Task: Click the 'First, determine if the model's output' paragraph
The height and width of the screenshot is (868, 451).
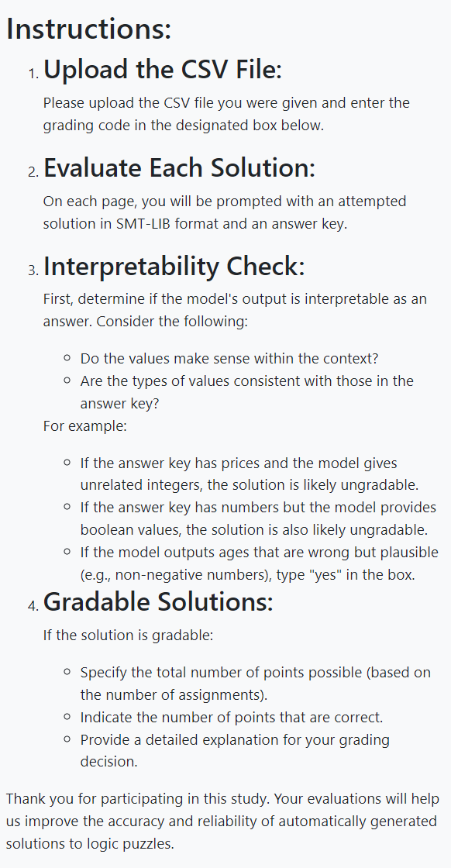Action: (x=235, y=310)
